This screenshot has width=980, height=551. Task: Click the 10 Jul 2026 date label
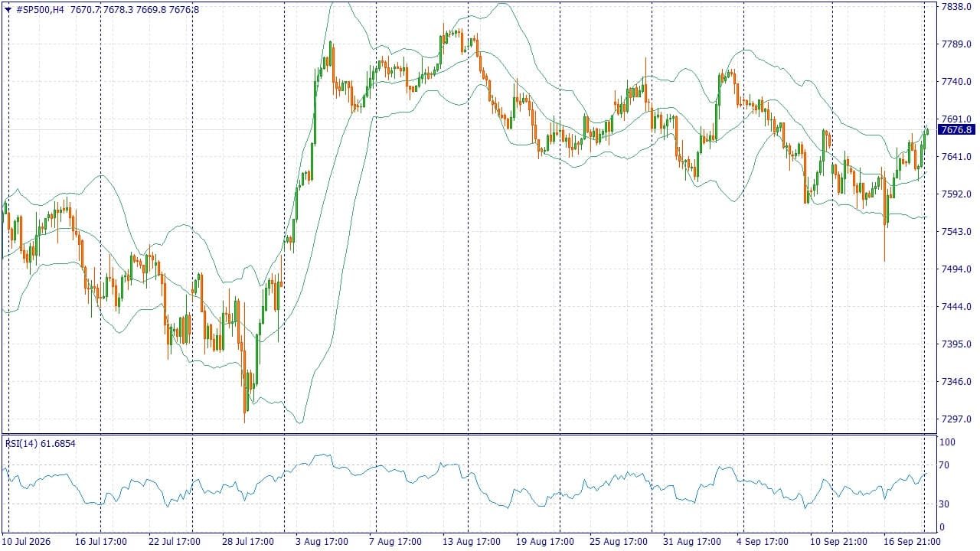(x=28, y=541)
